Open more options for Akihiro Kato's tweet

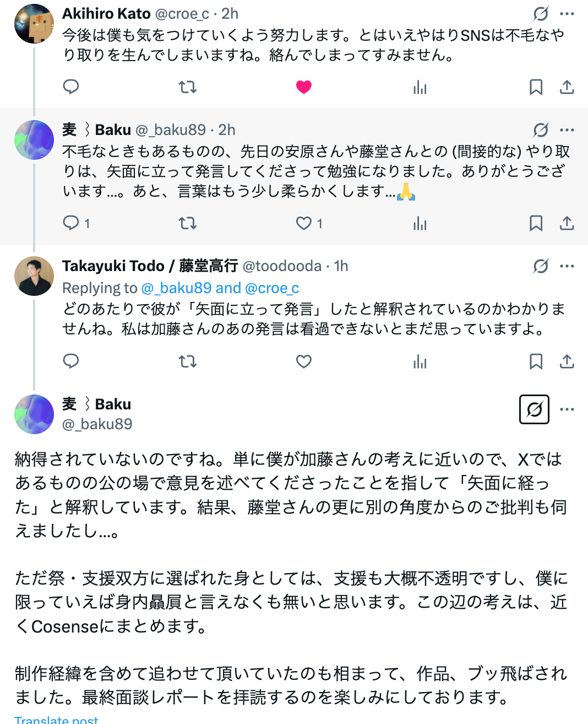(x=567, y=14)
